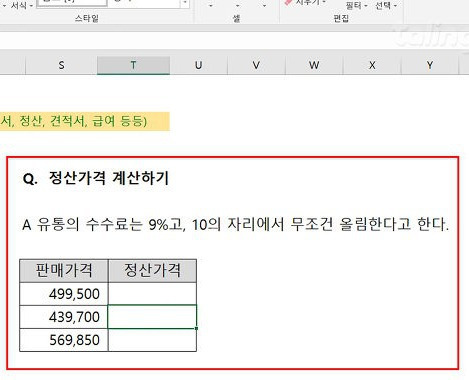Select the cell containing 499,500
Image resolution: width=469 pixels, height=380 pixels.
pyautogui.click(x=64, y=294)
